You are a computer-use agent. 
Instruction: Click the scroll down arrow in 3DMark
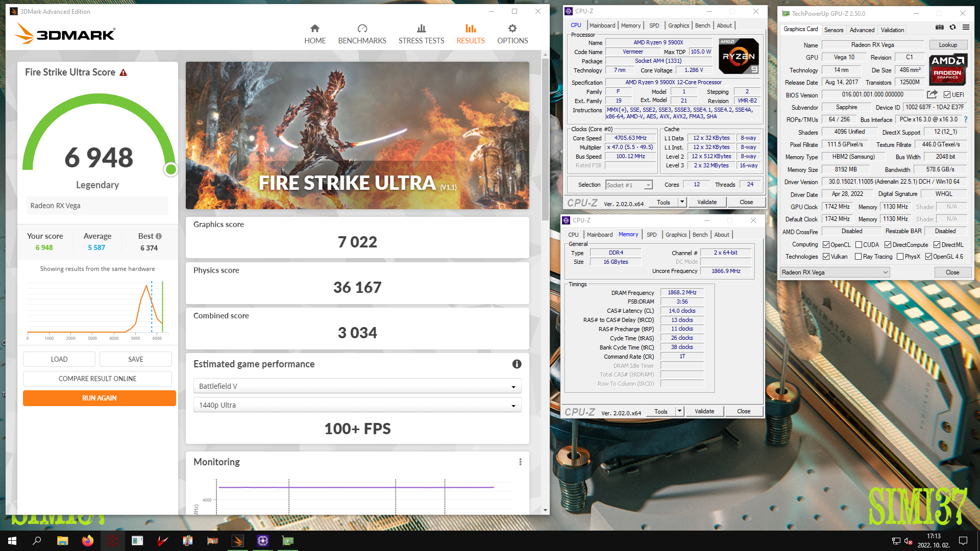[546, 510]
